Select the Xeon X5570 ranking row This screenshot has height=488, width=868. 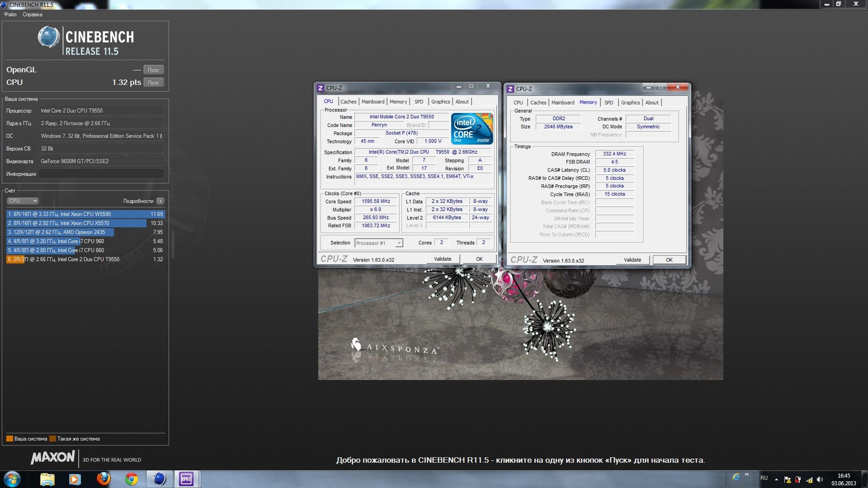click(x=85, y=223)
